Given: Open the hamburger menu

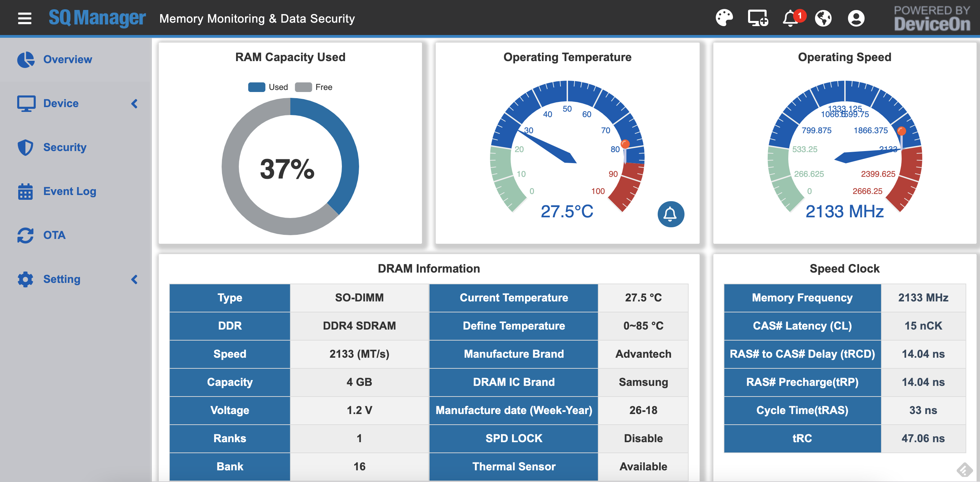Looking at the screenshot, I should [x=25, y=18].
